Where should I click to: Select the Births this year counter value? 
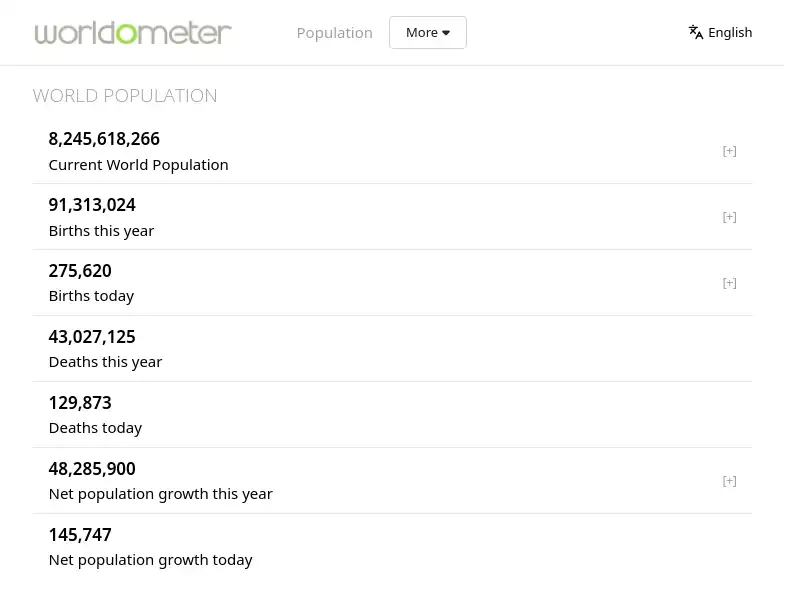coord(92,205)
